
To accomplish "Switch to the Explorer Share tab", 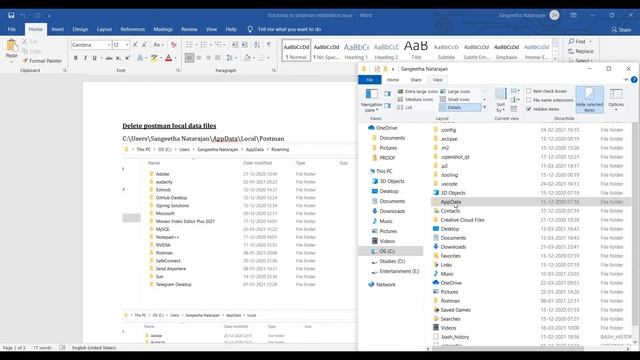I will 416,80.
